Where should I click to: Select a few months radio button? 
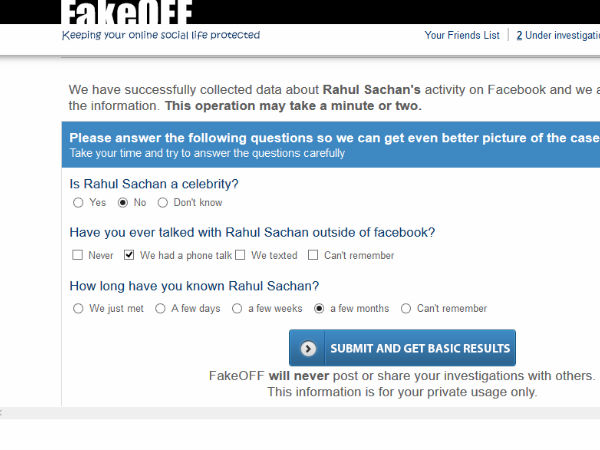click(x=319, y=308)
